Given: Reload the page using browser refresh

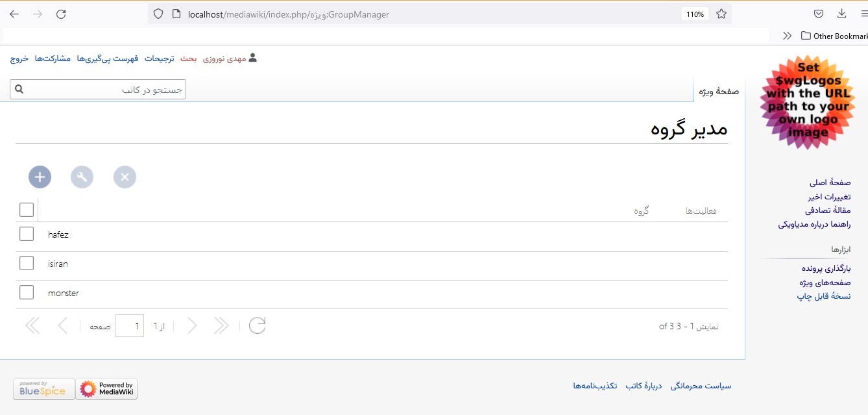Looking at the screenshot, I should tap(61, 14).
